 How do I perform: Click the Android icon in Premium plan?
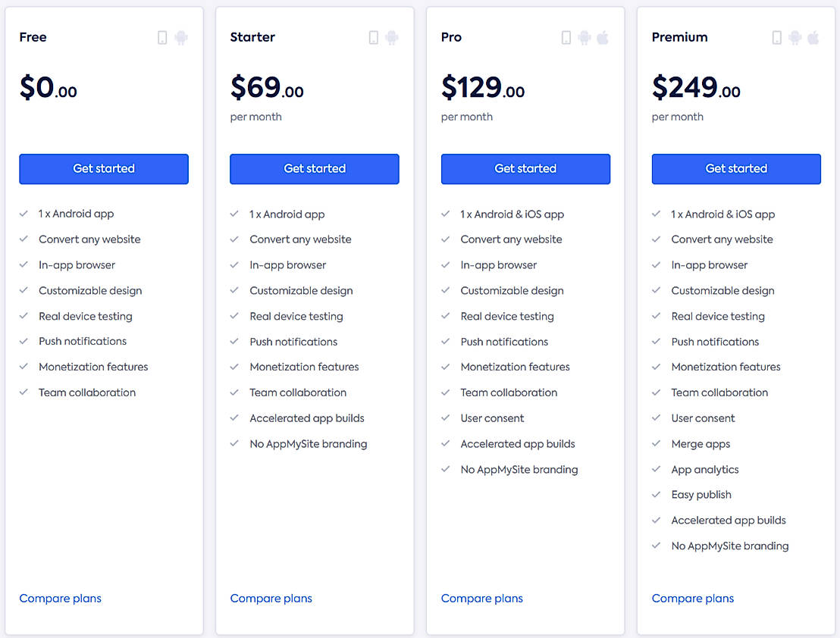795,38
